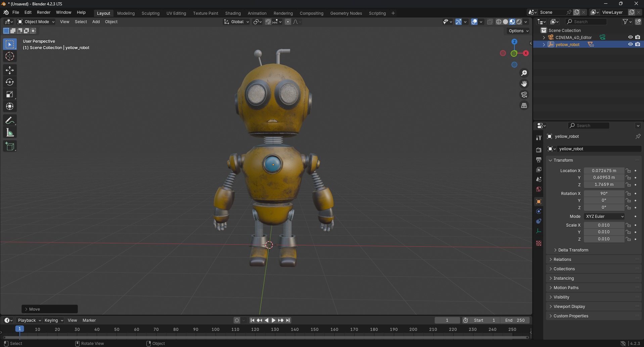Image resolution: width=644 pixels, height=347 pixels.
Task: Switch to Geometry Nodes workspace tab
Action: click(346, 13)
